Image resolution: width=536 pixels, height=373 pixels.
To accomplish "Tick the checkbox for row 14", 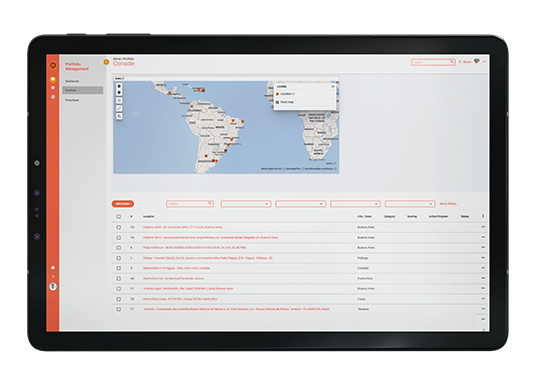I will [119, 237].
